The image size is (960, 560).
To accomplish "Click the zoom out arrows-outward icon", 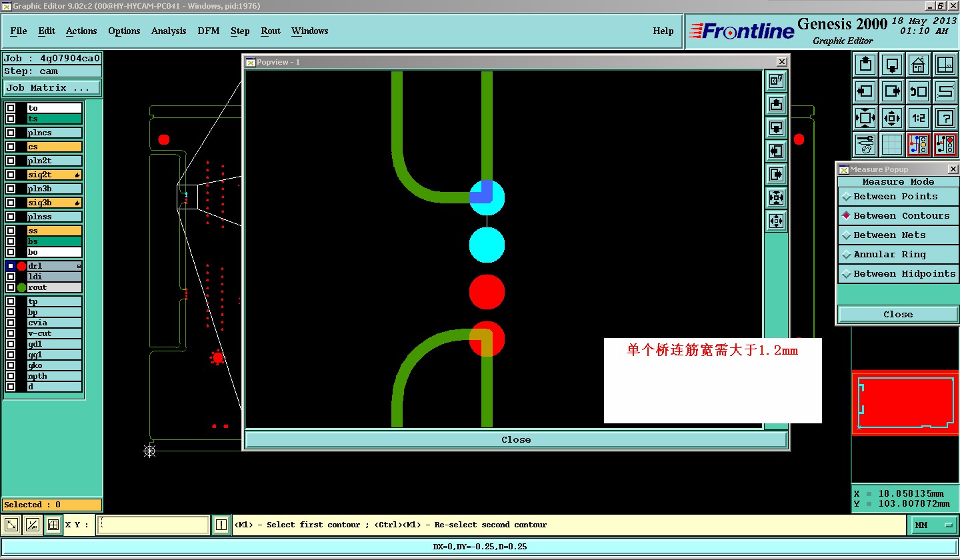I will click(892, 118).
